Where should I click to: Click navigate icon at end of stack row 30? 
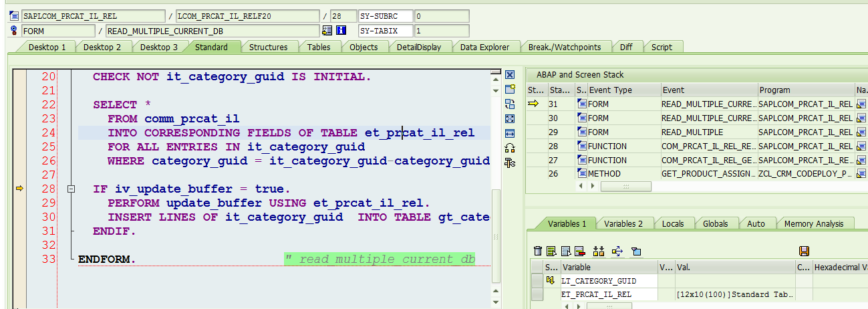pos(861,118)
